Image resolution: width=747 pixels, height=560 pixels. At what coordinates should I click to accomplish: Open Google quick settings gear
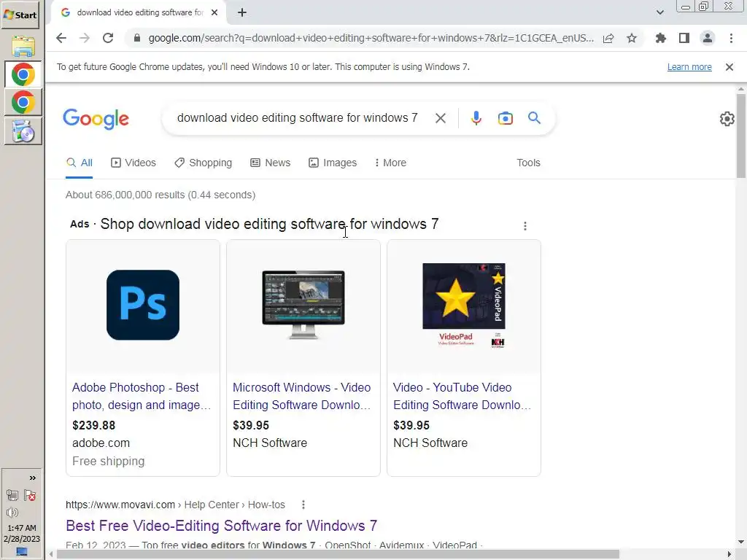(727, 119)
